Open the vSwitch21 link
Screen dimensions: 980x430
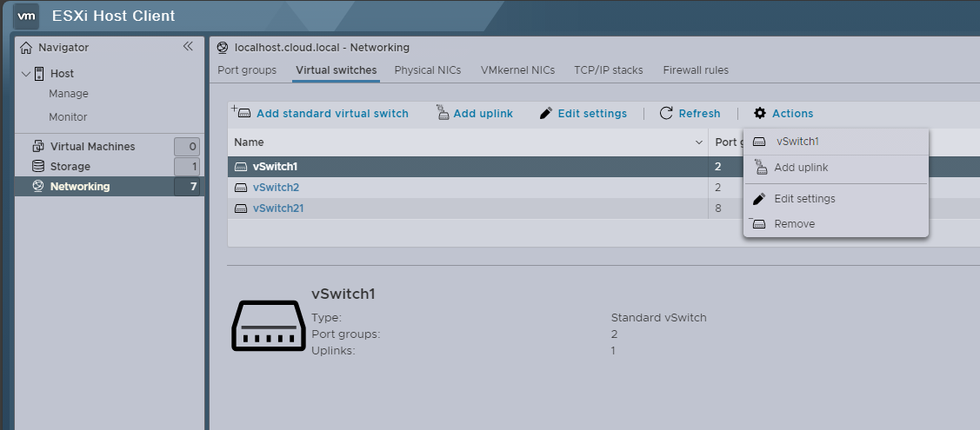point(278,208)
